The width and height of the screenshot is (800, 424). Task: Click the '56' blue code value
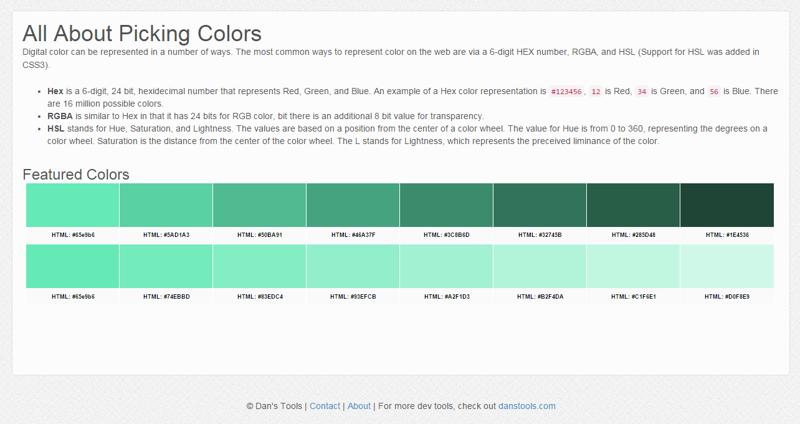tap(714, 91)
